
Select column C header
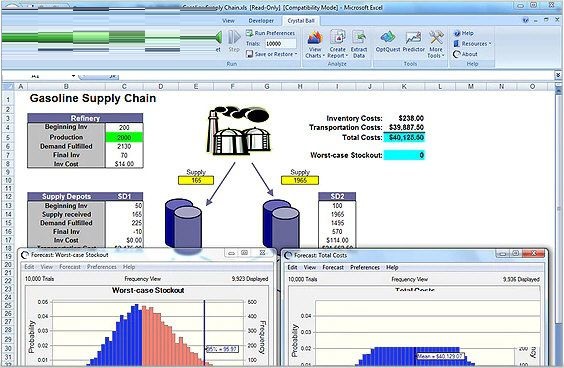(x=124, y=86)
